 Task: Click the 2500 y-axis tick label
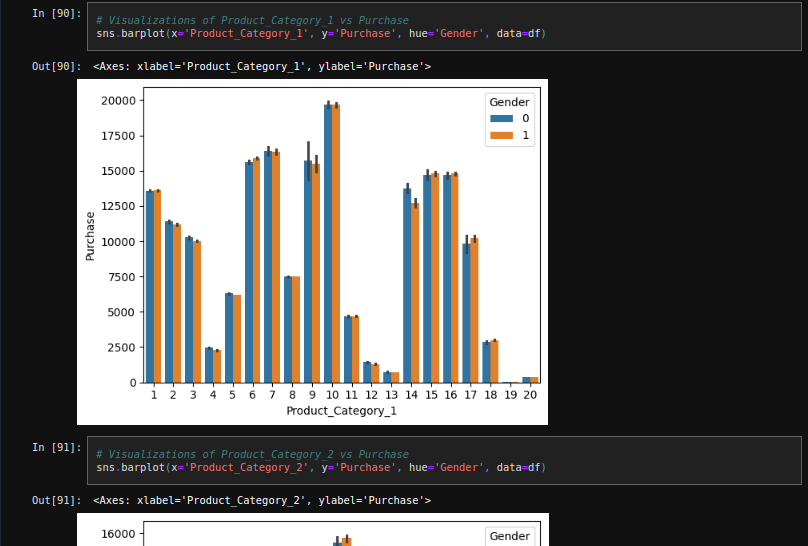pyautogui.click(x=122, y=348)
